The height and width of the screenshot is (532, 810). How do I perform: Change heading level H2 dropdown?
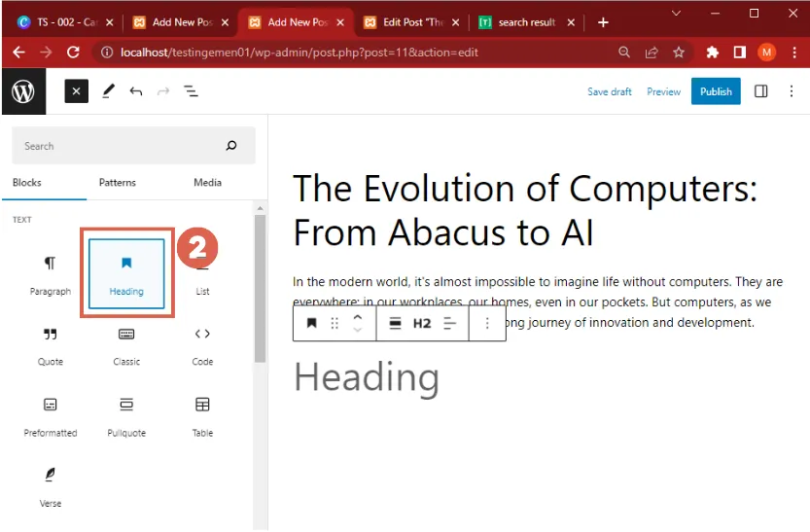422,323
